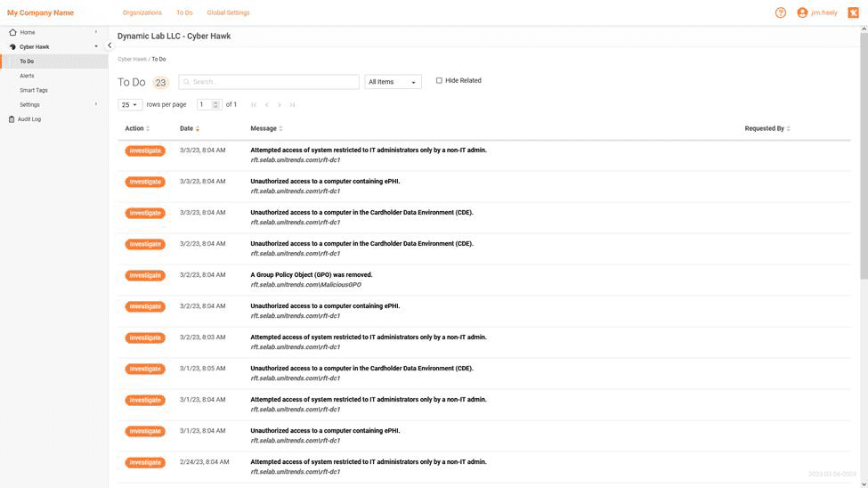Viewport: 868px width, 488px height.
Task: Click the previous page arrow
Action: 267,105
